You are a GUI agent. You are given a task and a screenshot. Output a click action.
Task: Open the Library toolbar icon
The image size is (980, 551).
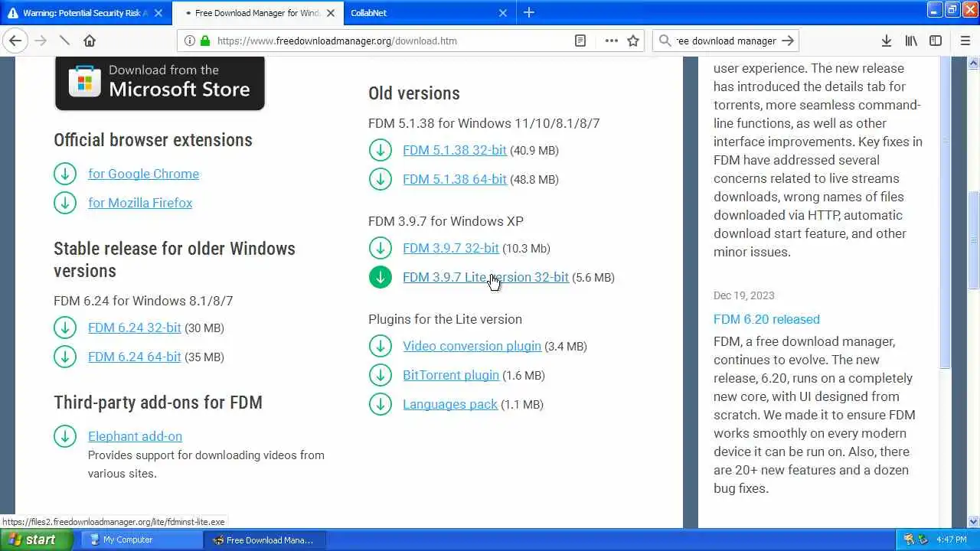(x=911, y=41)
